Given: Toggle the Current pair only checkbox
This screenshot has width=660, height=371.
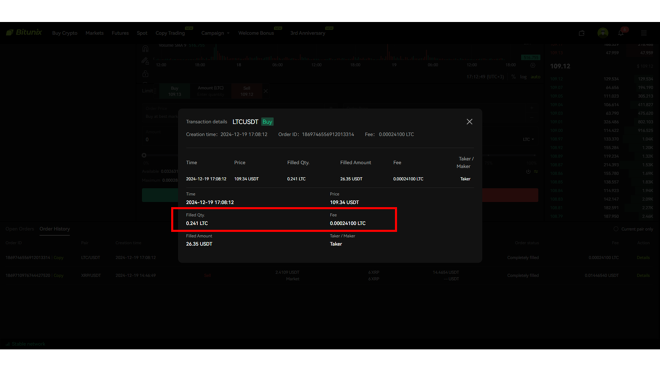Looking at the screenshot, I should point(616,229).
